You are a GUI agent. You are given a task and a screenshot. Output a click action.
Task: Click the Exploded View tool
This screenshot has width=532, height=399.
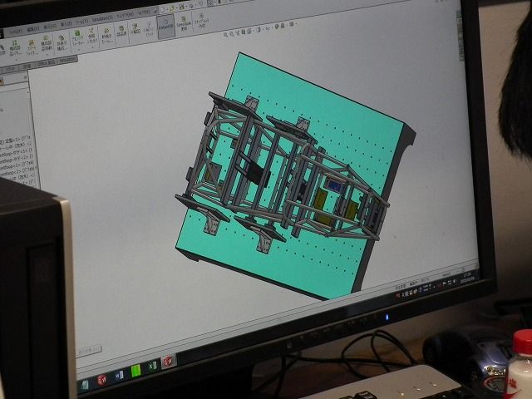[135, 28]
